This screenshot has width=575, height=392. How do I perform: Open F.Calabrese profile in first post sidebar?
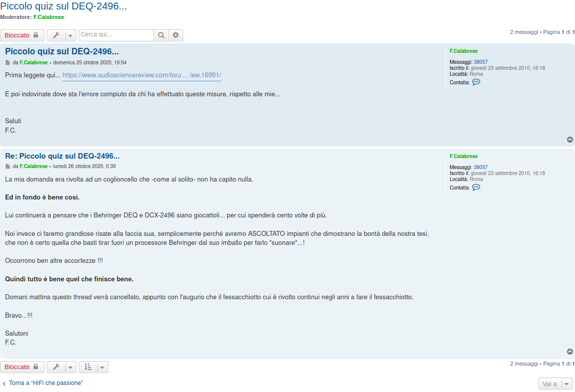point(464,51)
